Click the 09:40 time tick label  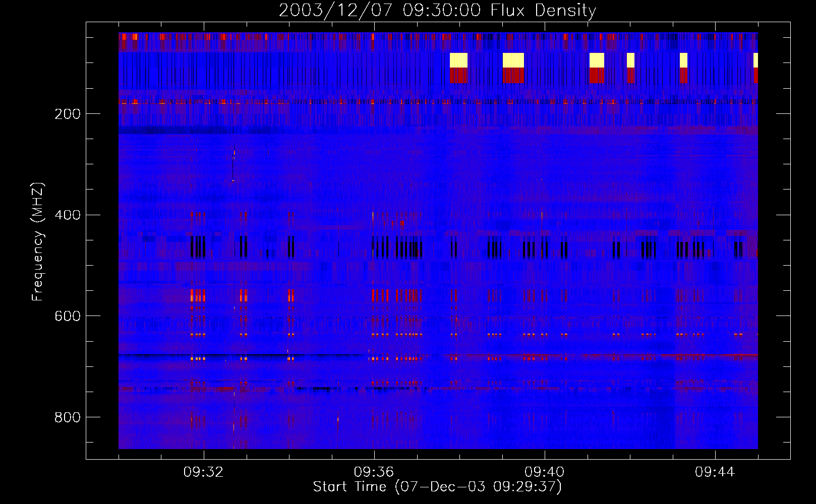(x=544, y=472)
